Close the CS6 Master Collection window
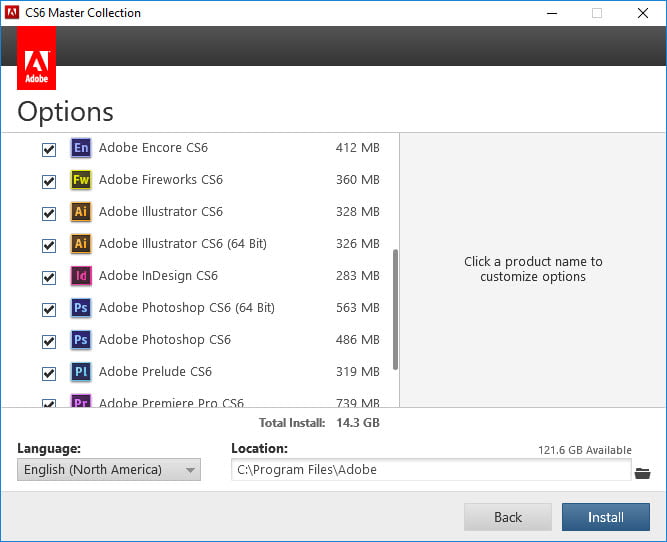 click(643, 13)
